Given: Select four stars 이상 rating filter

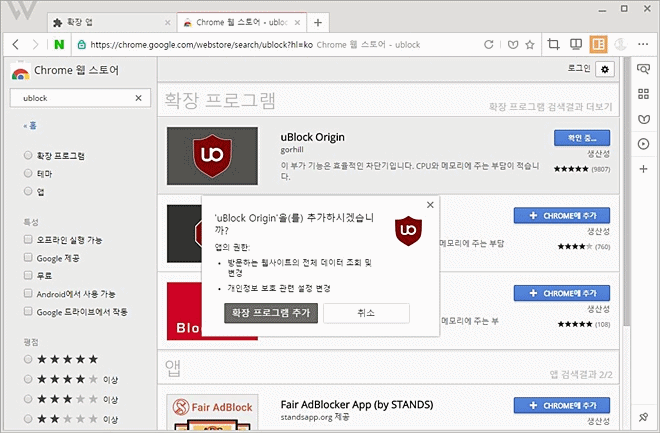Looking at the screenshot, I should point(28,379).
